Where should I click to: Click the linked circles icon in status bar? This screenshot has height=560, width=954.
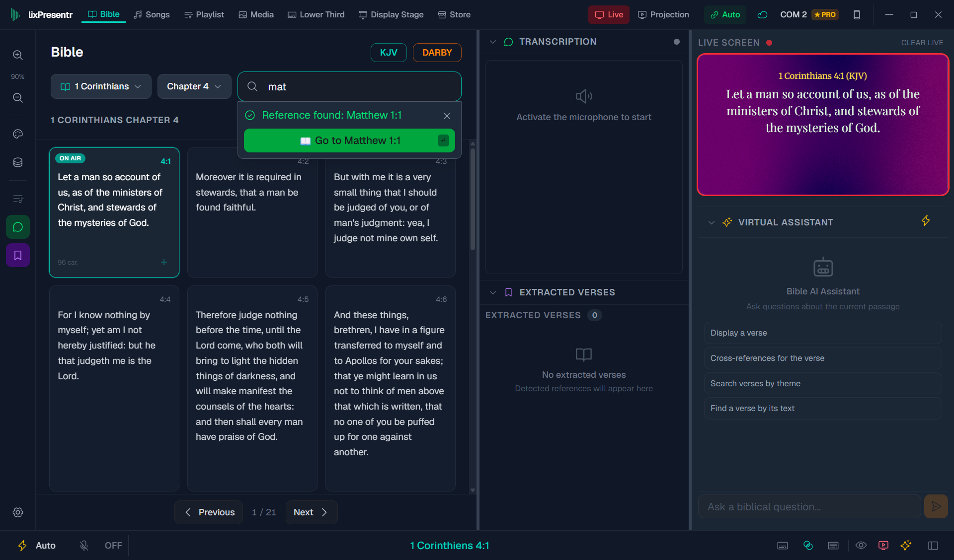tap(808, 546)
